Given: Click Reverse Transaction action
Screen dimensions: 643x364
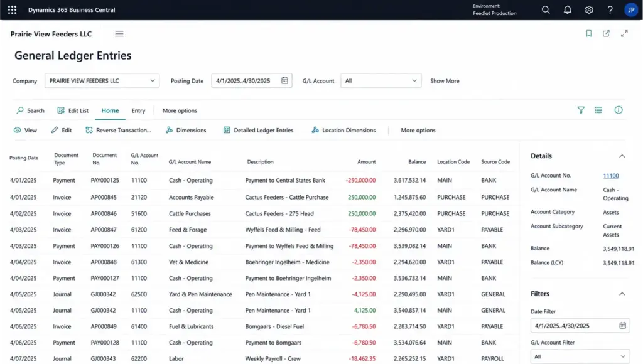Looking at the screenshot, I should click(x=118, y=130).
